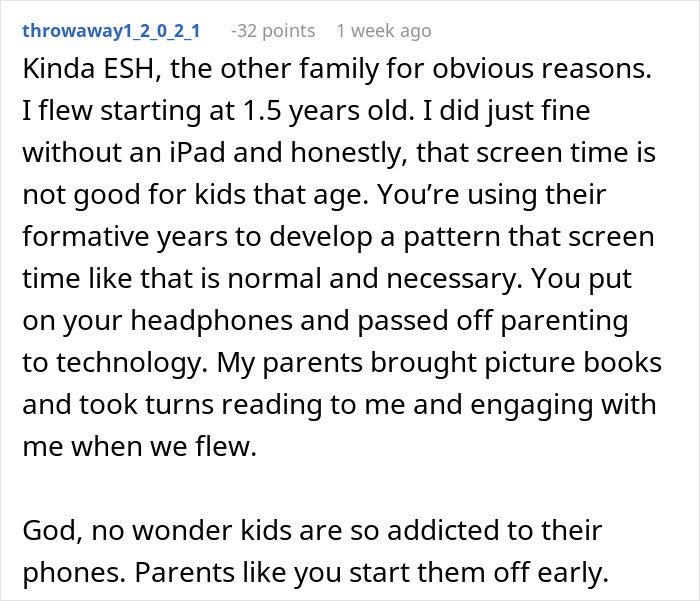The height and width of the screenshot is (601, 700).
Task: Click 'me when we flew' ending line
Action: (140, 447)
